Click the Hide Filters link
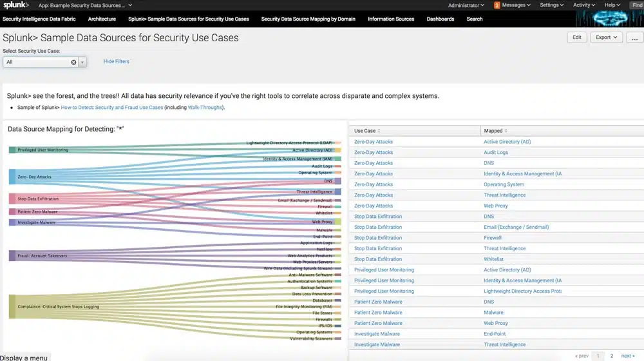The height and width of the screenshot is (361, 644). (116, 61)
